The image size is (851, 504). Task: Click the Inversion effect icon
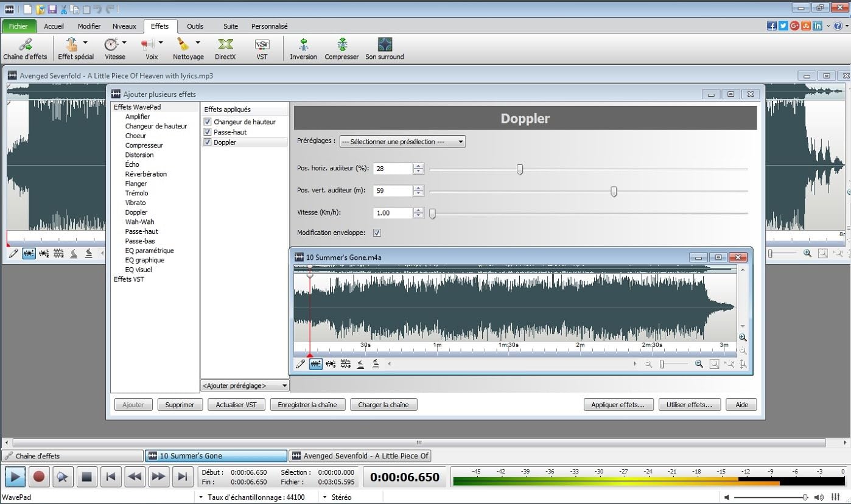[x=303, y=49]
